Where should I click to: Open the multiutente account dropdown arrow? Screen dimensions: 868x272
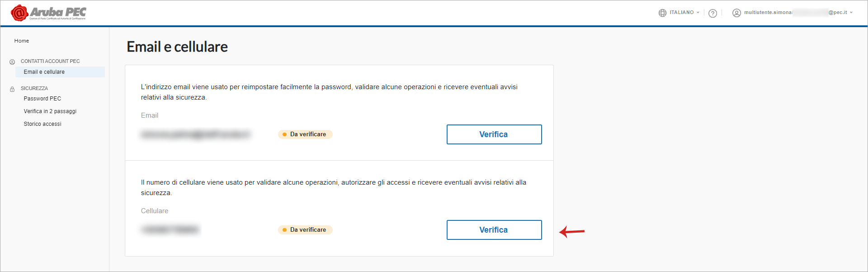851,13
